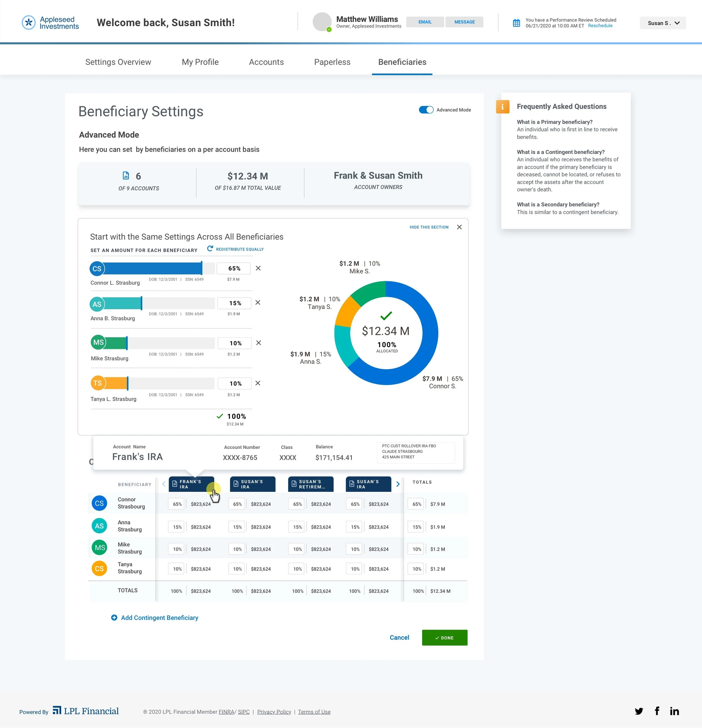The width and height of the screenshot is (702, 728).
Task: Close the same-settings section with X
Action: (x=459, y=227)
